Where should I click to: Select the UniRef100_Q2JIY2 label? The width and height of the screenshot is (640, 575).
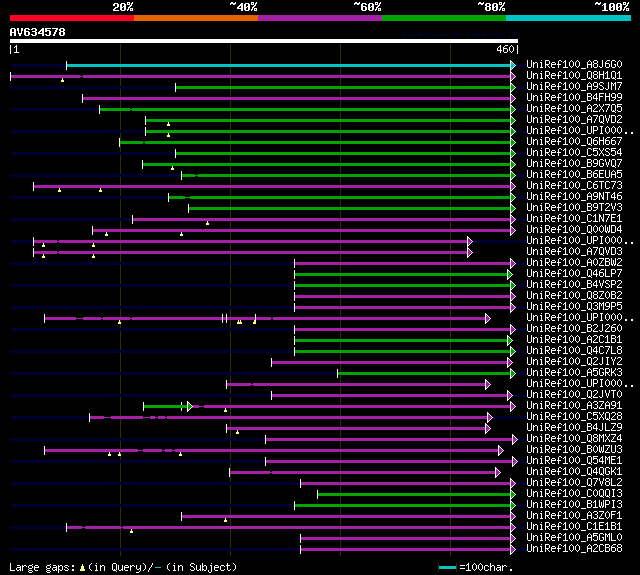pyautogui.click(x=574, y=362)
